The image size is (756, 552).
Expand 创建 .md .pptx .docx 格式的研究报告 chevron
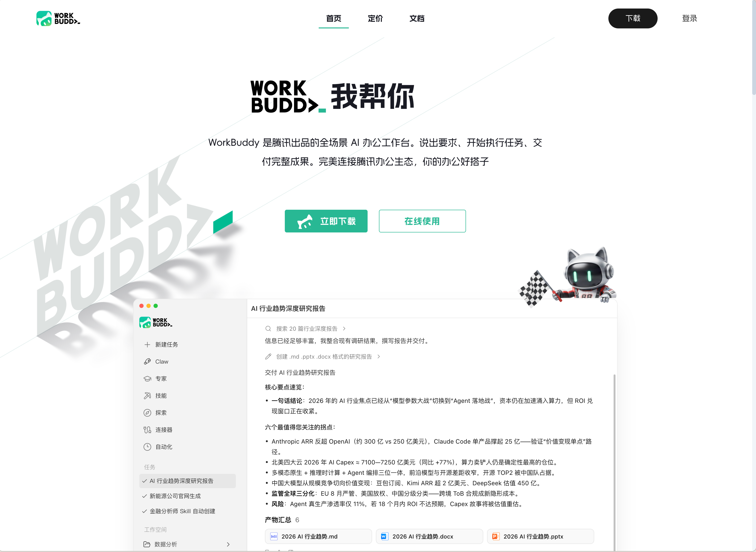[x=378, y=356]
